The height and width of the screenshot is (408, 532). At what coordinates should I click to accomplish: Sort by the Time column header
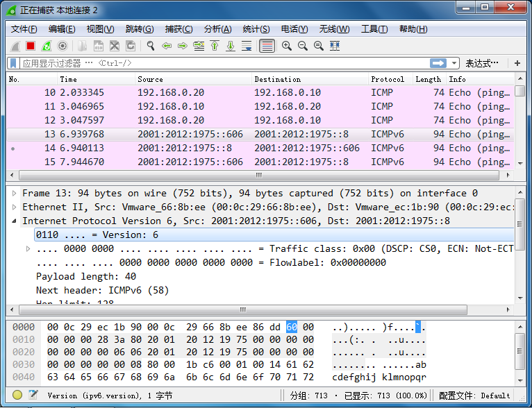point(96,79)
